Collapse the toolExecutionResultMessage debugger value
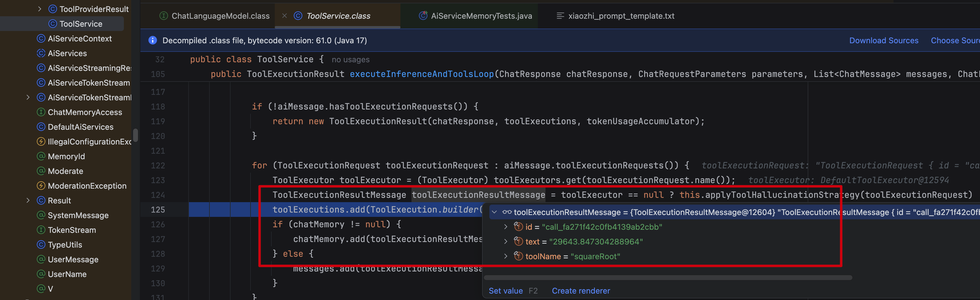Screen dimensions: 980x300 click(x=494, y=212)
